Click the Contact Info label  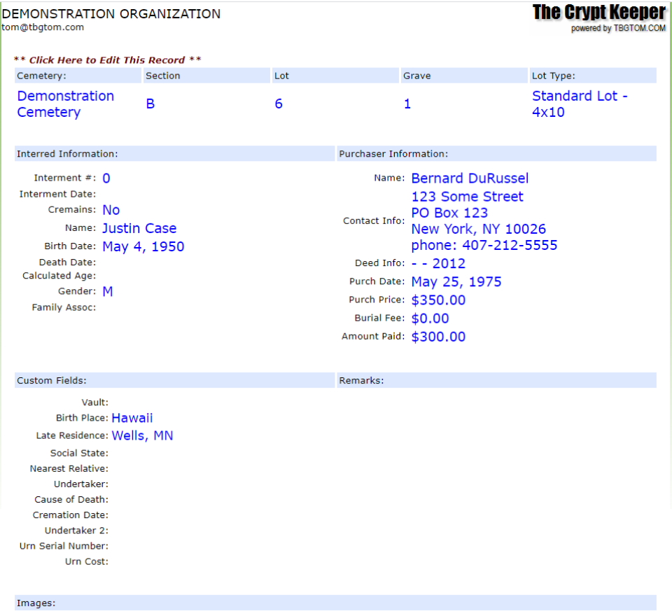[374, 220]
